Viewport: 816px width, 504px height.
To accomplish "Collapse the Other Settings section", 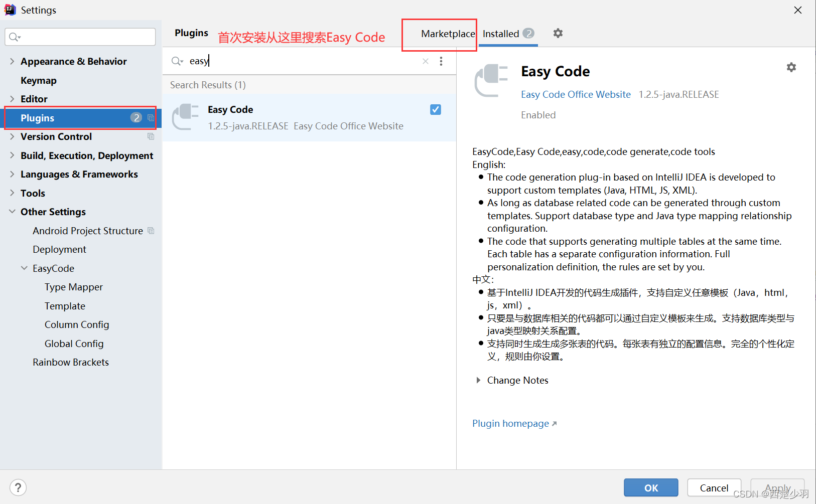I will pos(12,212).
